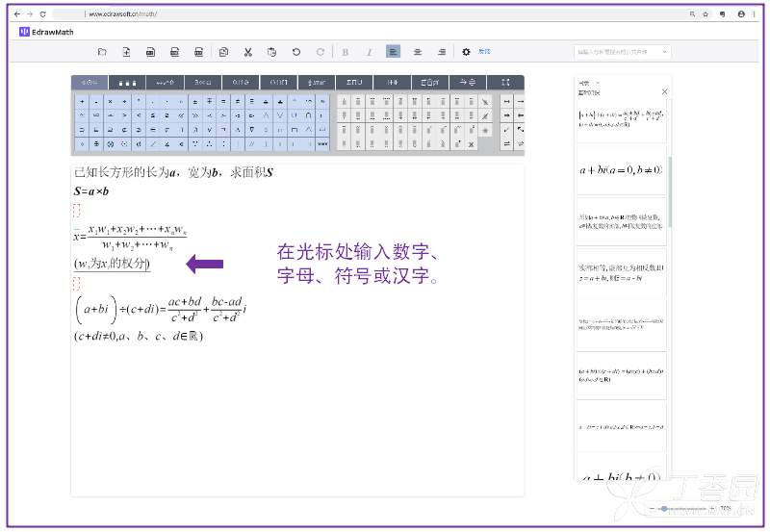The width and height of the screenshot is (770, 532).
Task: Click in the (w为x的权分) text line
Action: [112, 264]
